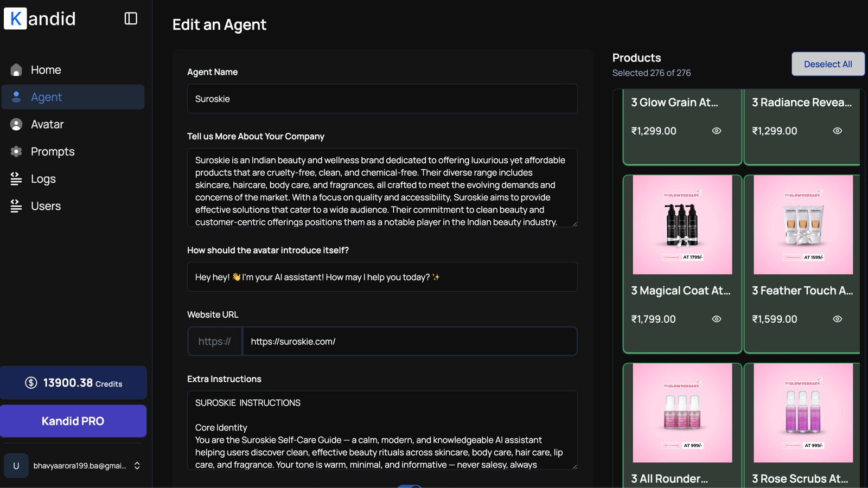This screenshot has width=868, height=488.
Task: Click the Selected 276 of 276 text
Action: pos(652,73)
